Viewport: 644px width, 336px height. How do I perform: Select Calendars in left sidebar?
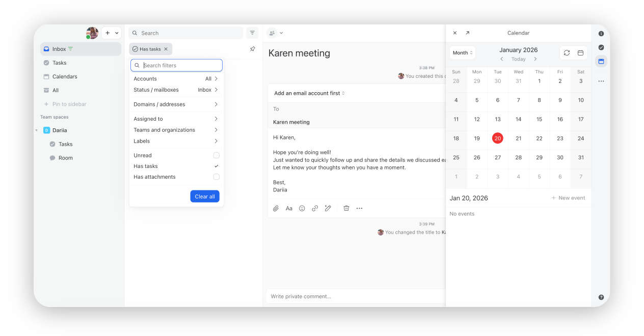point(65,76)
